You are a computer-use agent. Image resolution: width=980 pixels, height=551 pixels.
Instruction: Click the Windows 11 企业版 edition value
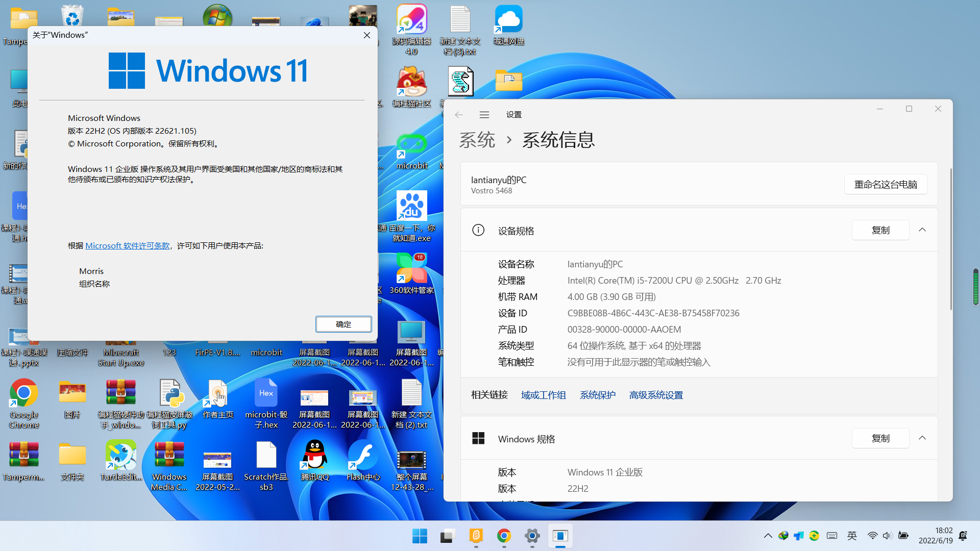coord(605,472)
